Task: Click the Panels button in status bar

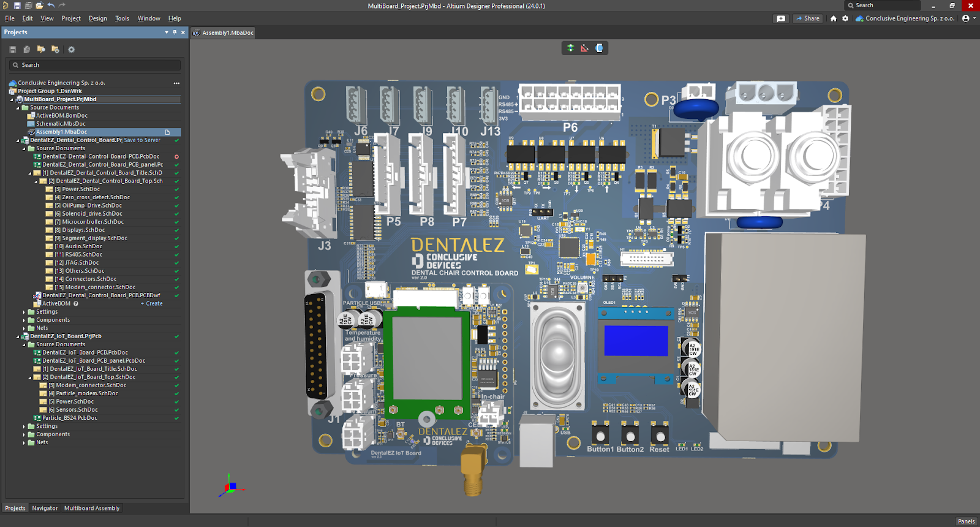Action: [x=966, y=521]
